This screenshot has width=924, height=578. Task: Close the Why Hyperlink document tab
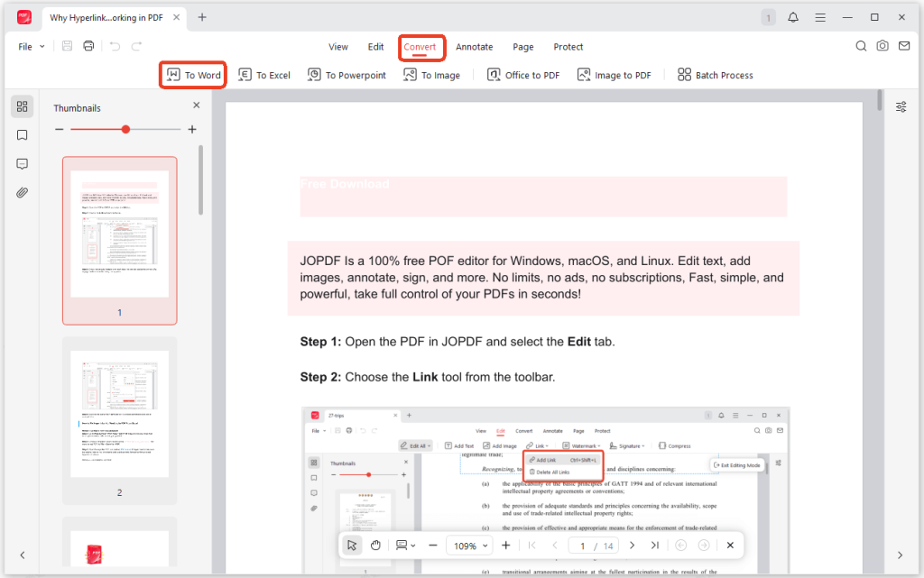pyautogui.click(x=176, y=17)
